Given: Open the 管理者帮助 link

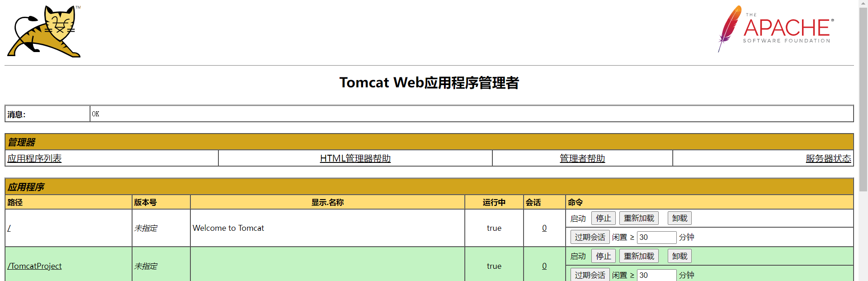Looking at the screenshot, I should (582, 158).
